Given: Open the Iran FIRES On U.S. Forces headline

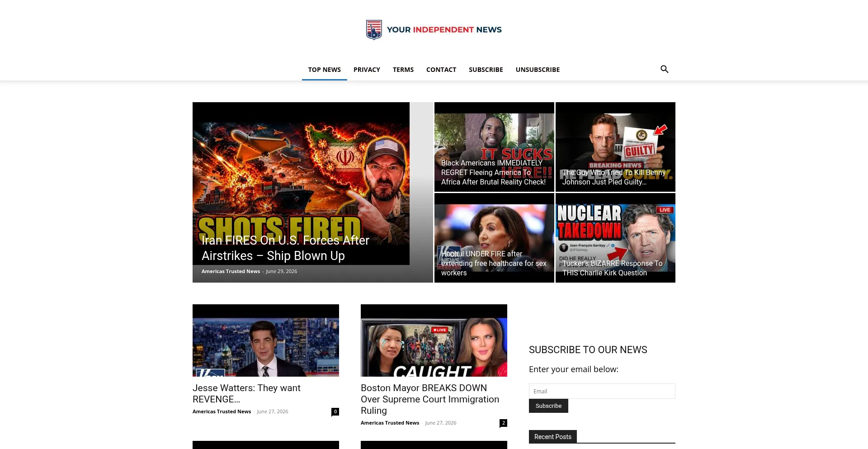Looking at the screenshot, I should 285,248.
